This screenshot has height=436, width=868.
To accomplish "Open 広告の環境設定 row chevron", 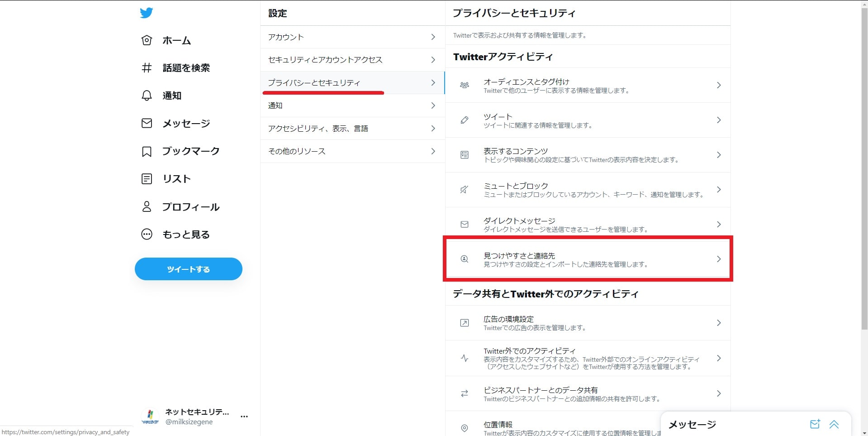I will pos(719,323).
